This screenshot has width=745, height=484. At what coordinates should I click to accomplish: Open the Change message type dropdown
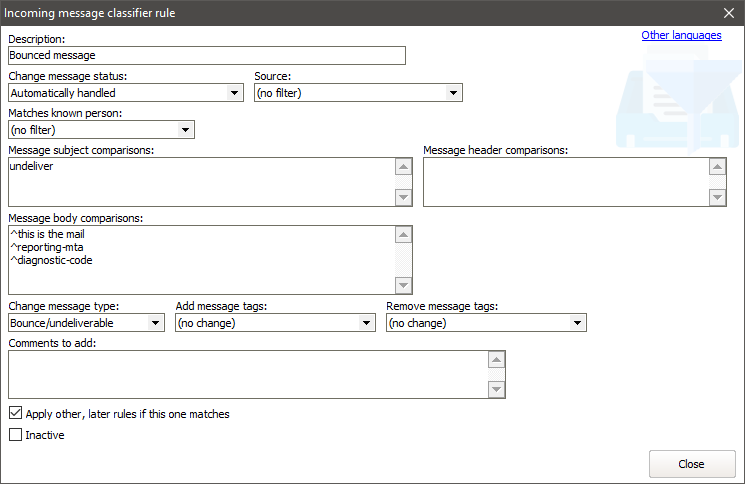(x=86, y=323)
